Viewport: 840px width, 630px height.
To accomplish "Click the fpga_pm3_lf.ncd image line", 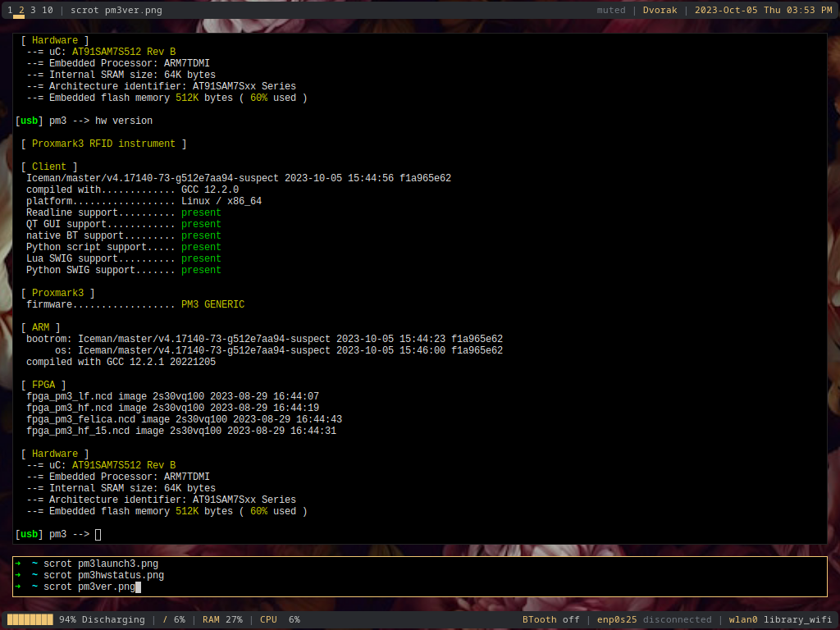I will [x=172, y=396].
